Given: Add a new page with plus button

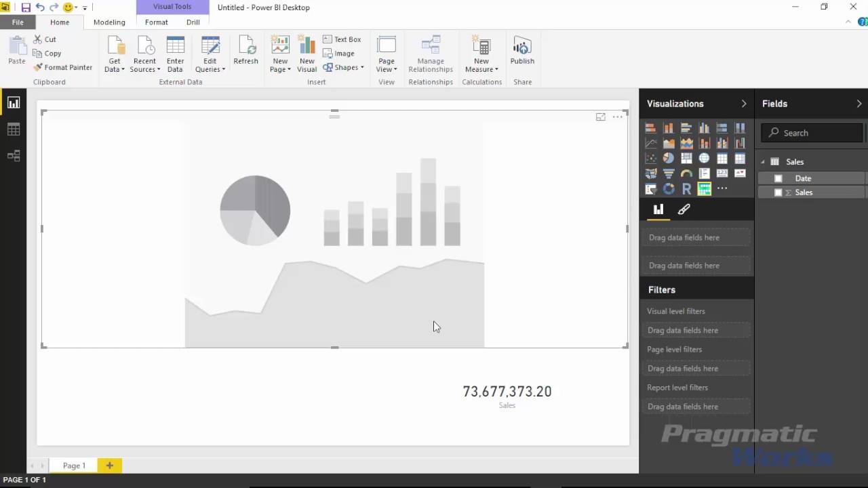Looking at the screenshot, I should pos(109,466).
